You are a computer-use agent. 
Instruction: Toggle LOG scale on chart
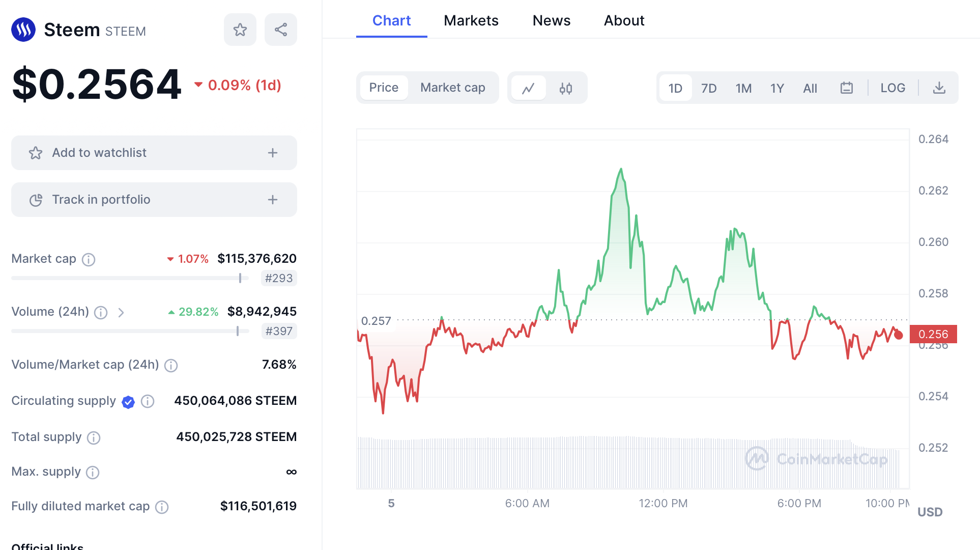[x=892, y=88]
